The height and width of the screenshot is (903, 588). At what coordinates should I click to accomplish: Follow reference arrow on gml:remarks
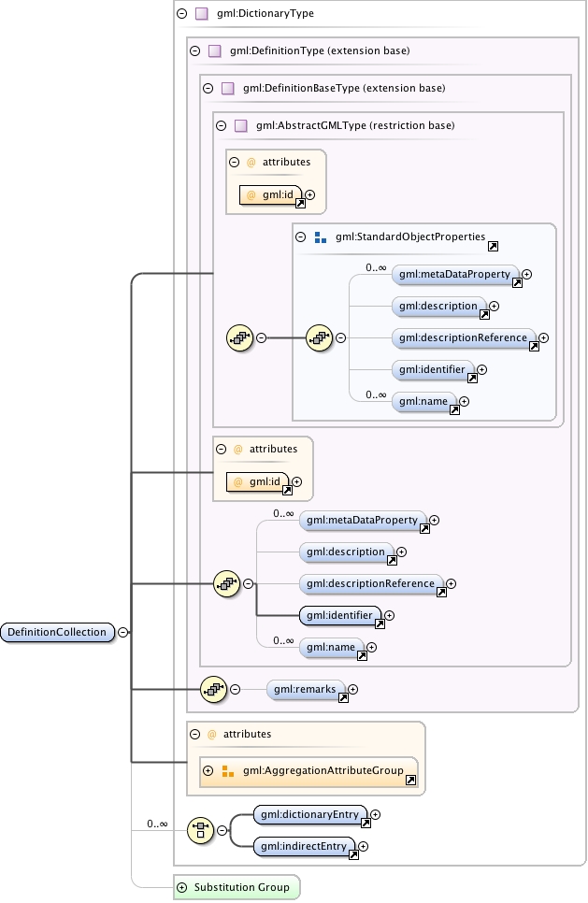(x=343, y=697)
